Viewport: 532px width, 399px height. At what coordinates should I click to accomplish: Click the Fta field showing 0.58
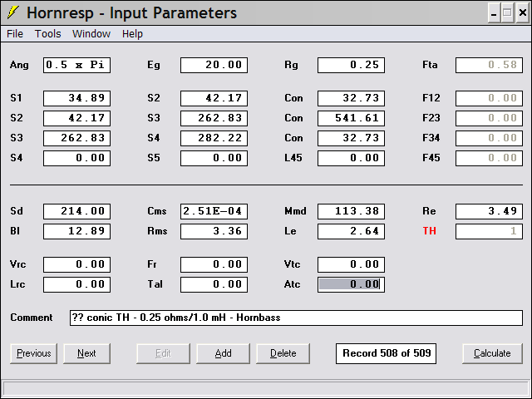[x=489, y=65]
